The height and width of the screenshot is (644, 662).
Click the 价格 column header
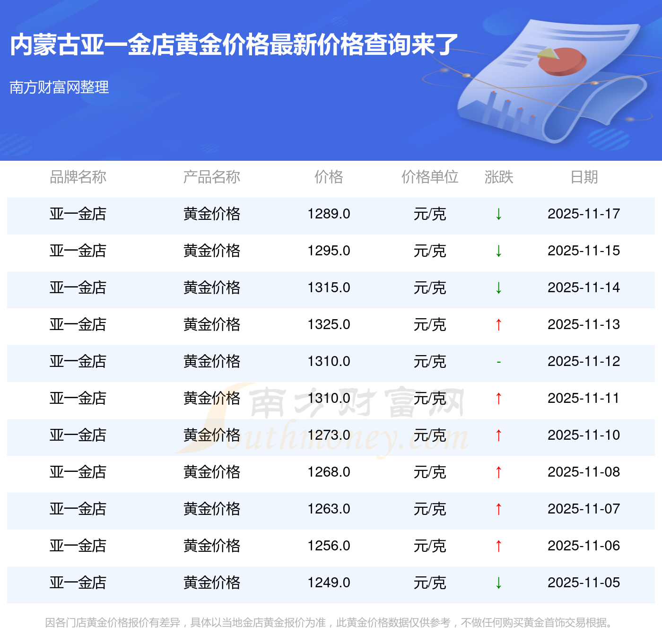[329, 177]
